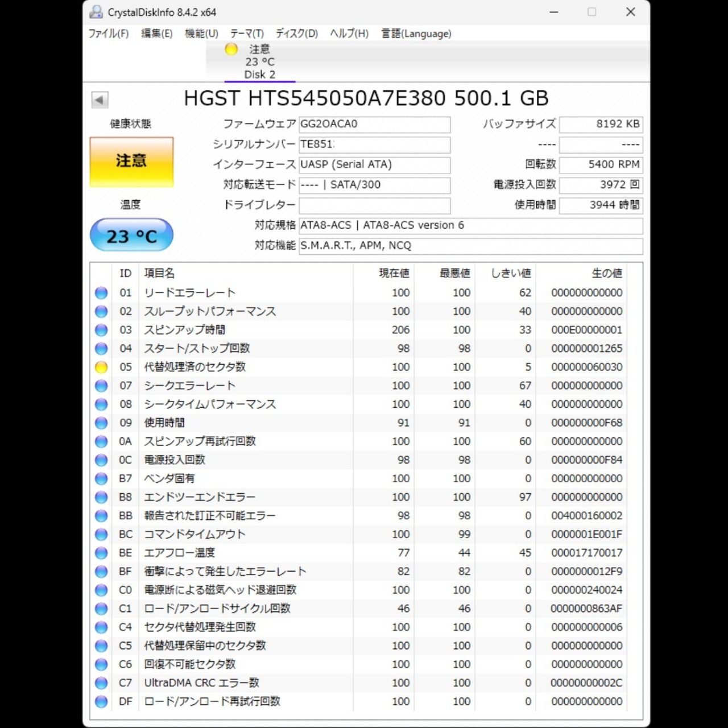This screenshot has width=728, height=728.
Task: Click raw value 0000000863AF
Action: point(587,609)
